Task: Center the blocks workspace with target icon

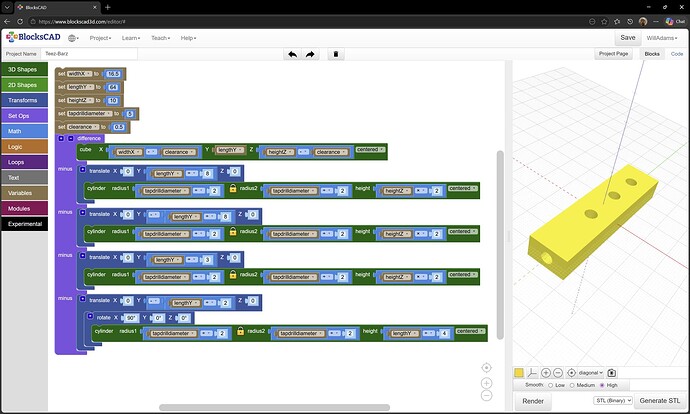Action: (486, 367)
